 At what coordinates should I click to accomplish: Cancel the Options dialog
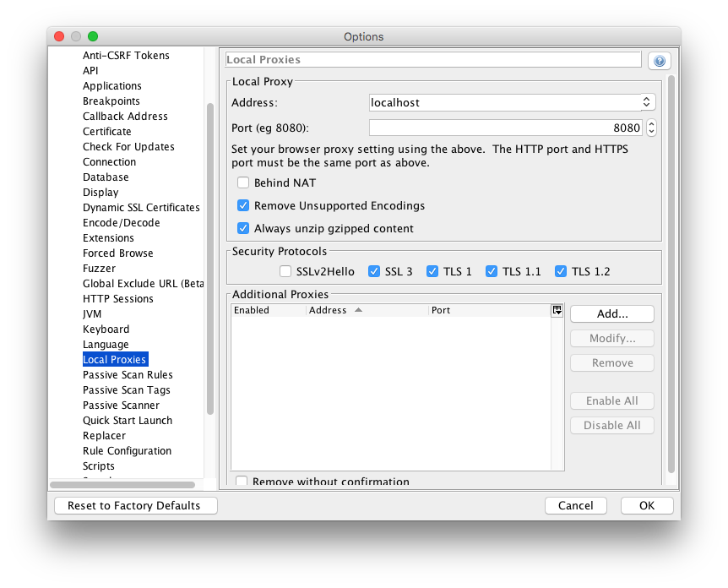(x=575, y=505)
